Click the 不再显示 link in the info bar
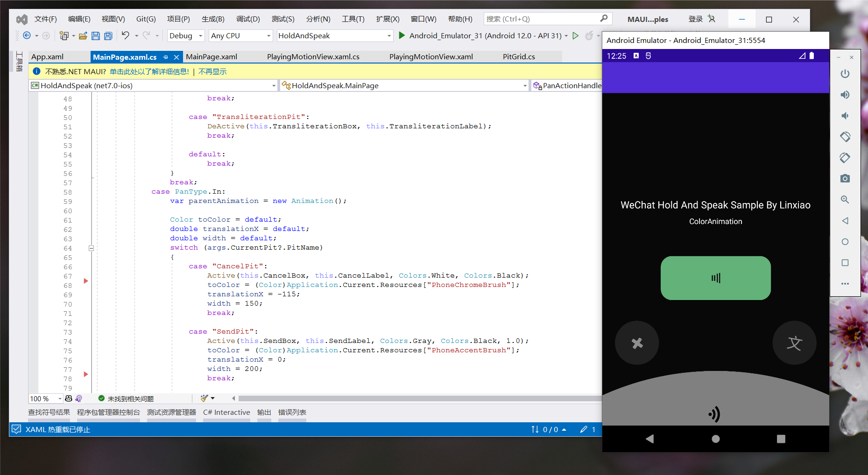The width and height of the screenshot is (868, 475). 212,72
